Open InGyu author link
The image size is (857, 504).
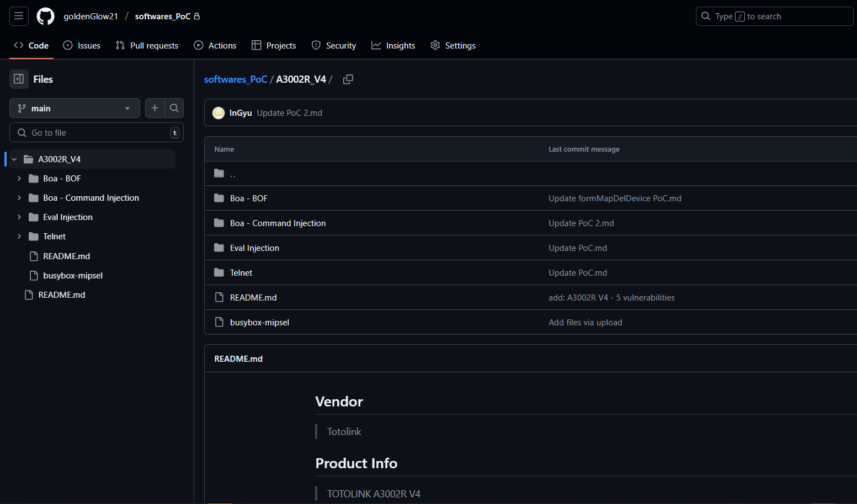[241, 113]
